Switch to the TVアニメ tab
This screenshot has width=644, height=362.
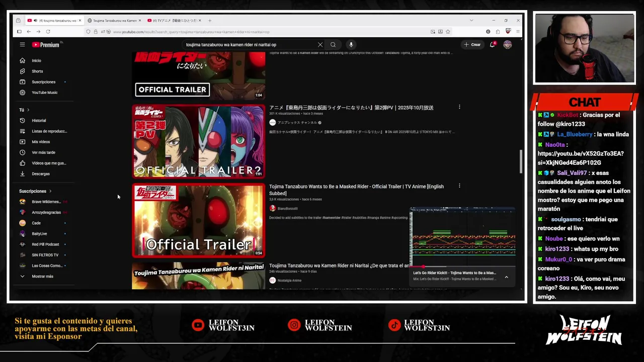[174, 21]
